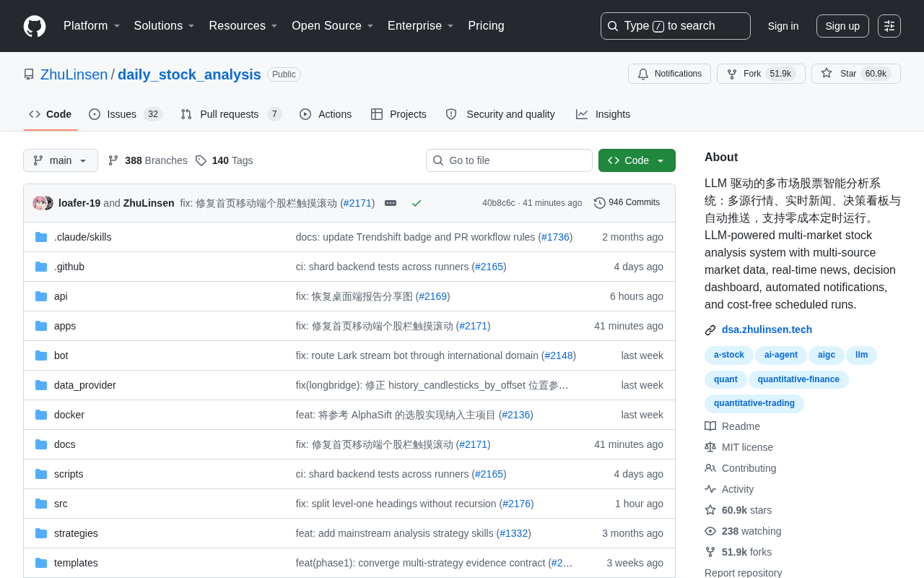
Task: Click the history clock icon by 946 Commits
Action: 600,203
